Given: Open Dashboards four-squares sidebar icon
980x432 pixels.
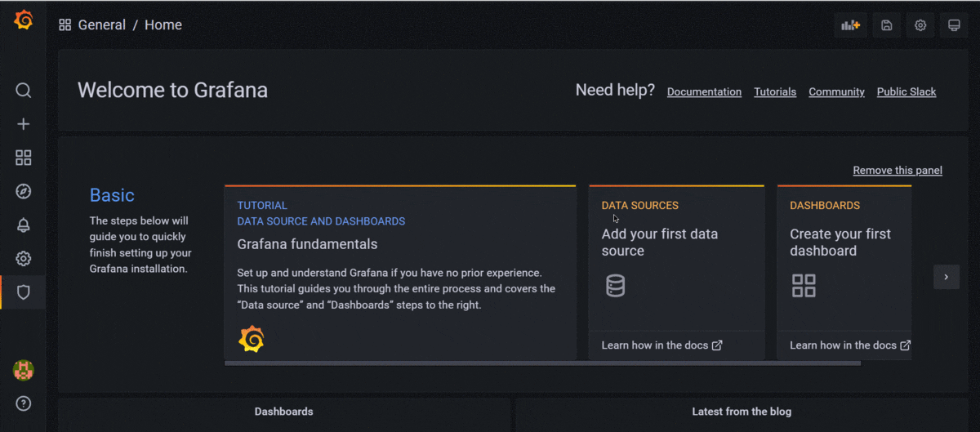Looking at the screenshot, I should [x=24, y=158].
